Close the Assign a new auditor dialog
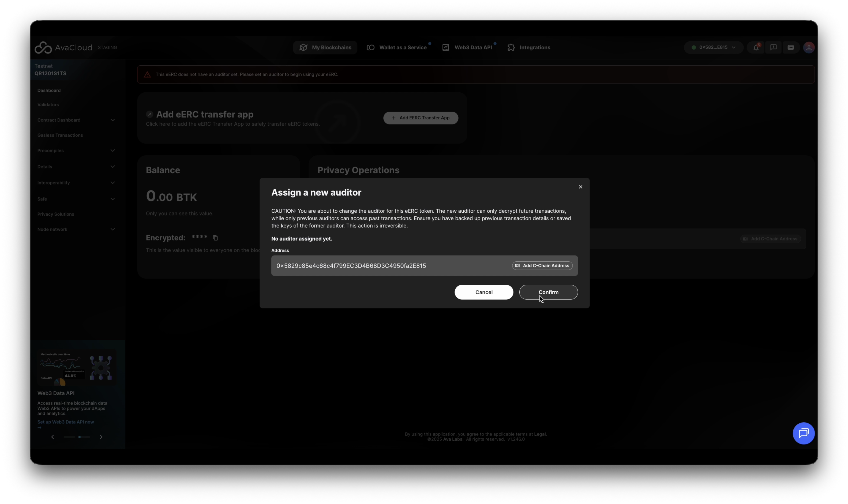This screenshot has width=848, height=504. 580,187
